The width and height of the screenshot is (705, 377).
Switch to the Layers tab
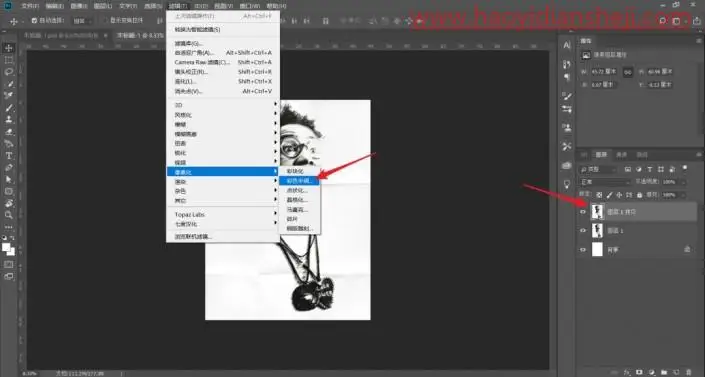pos(601,154)
